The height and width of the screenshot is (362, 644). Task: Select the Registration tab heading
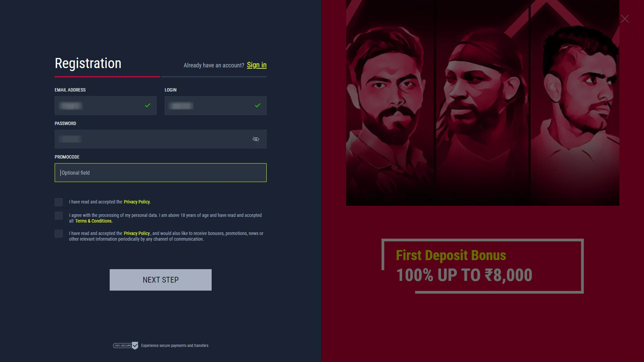(x=88, y=63)
